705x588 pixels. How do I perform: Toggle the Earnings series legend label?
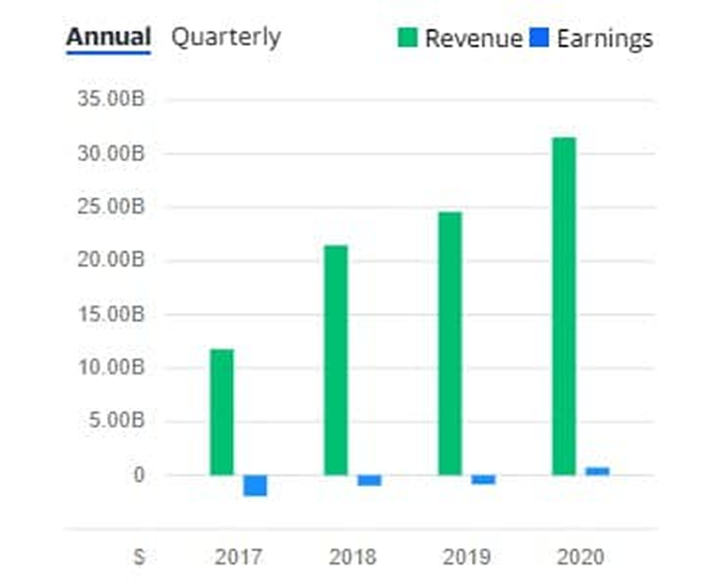point(604,38)
